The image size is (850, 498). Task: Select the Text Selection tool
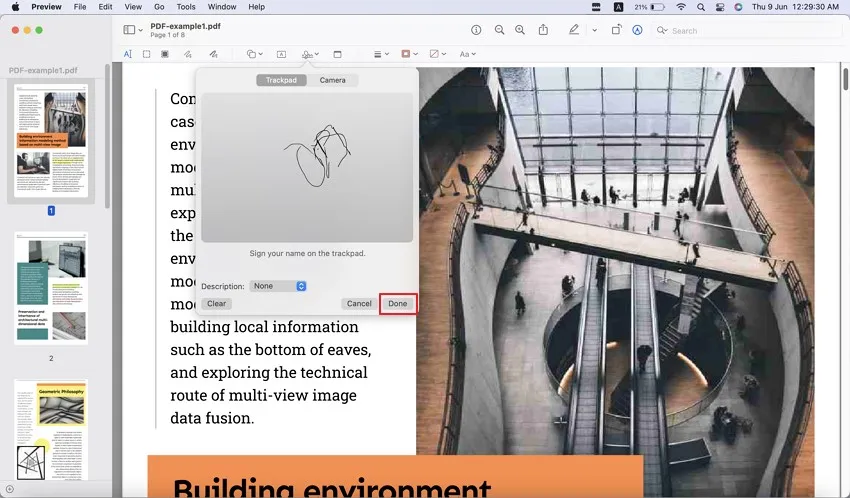127,54
